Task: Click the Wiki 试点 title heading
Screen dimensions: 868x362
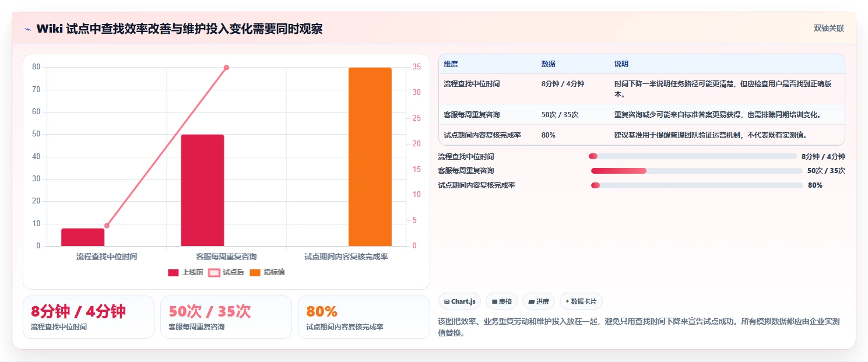Action: tap(180, 29)
